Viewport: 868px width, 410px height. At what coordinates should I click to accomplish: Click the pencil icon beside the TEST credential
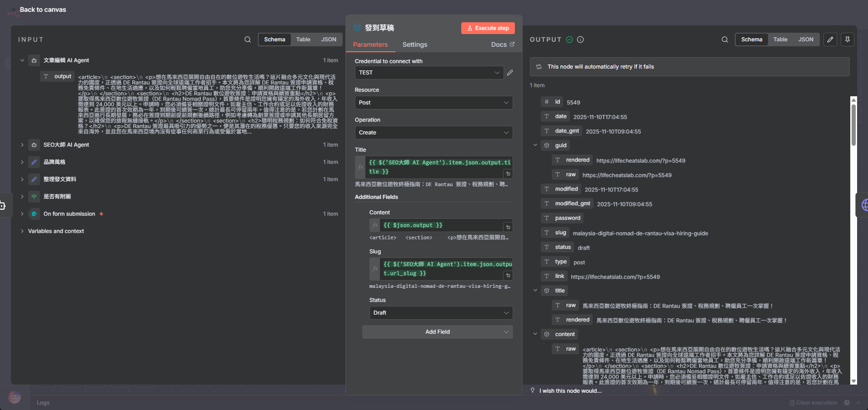[x=510, y=72]
